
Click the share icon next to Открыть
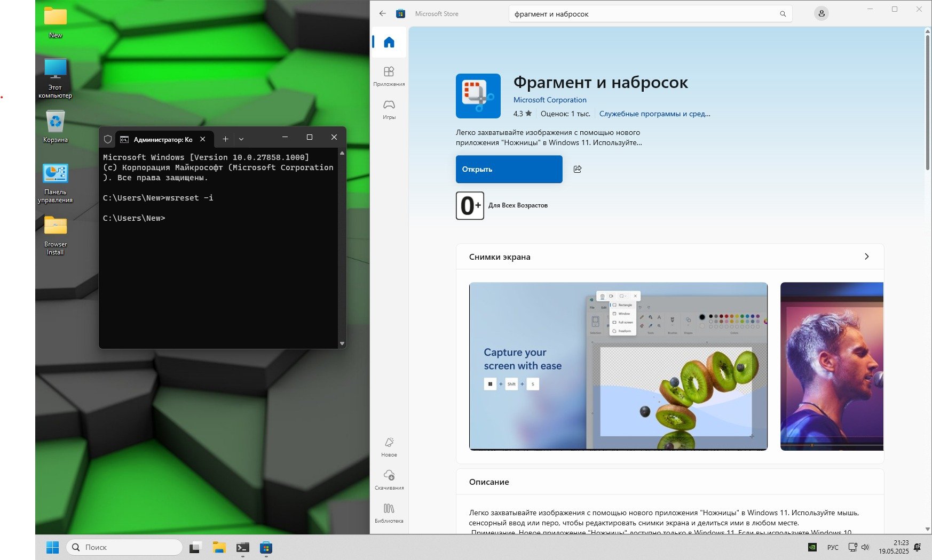[577, 169]
